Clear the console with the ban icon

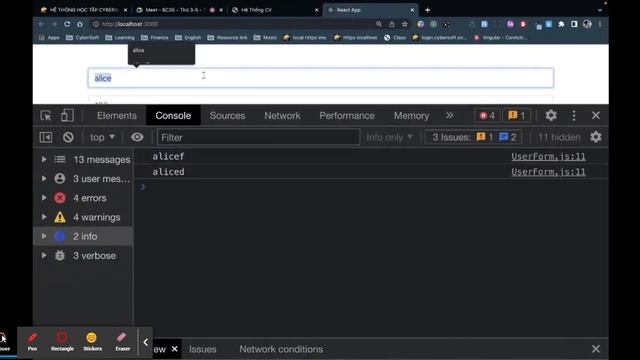tap(68, 137)
